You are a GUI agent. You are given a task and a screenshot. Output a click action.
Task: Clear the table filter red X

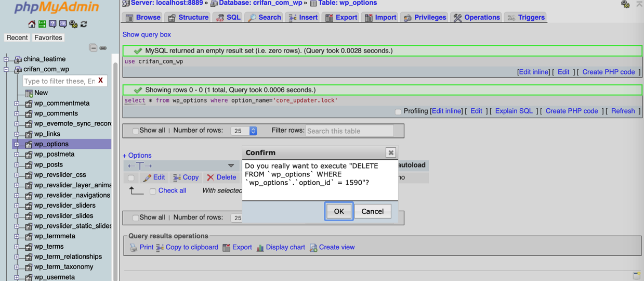(100, 81)
